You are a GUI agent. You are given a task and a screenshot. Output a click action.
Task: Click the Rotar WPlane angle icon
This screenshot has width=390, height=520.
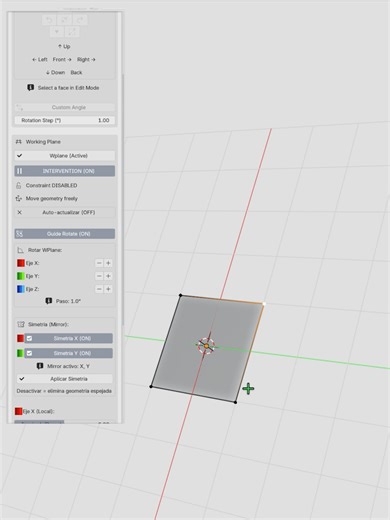tap(20, 250)
